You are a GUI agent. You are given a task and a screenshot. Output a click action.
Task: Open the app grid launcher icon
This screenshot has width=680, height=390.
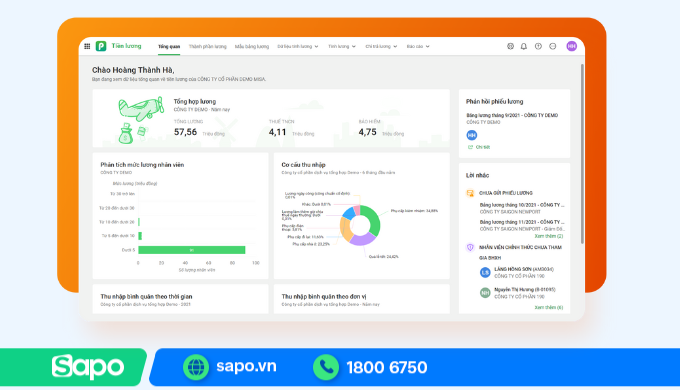[87, 46]
